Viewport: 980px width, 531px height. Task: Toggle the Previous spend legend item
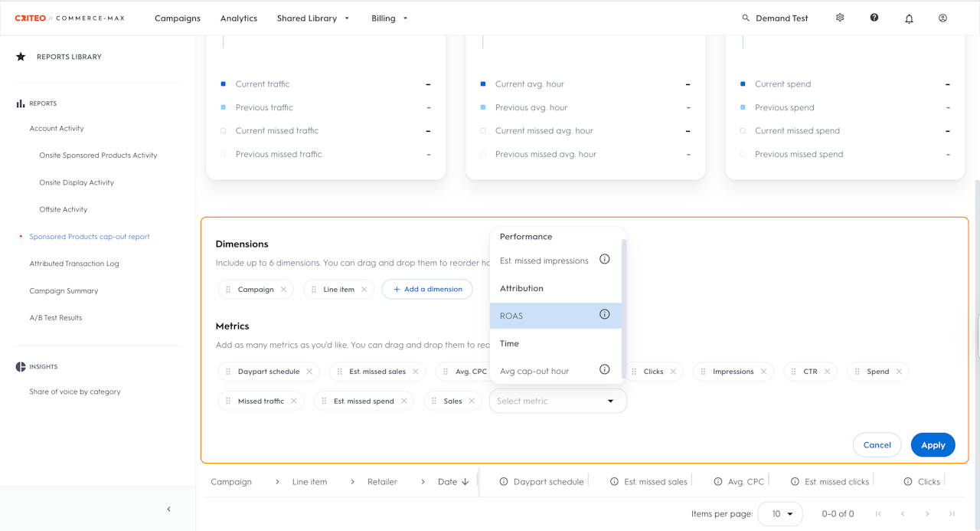784,108
